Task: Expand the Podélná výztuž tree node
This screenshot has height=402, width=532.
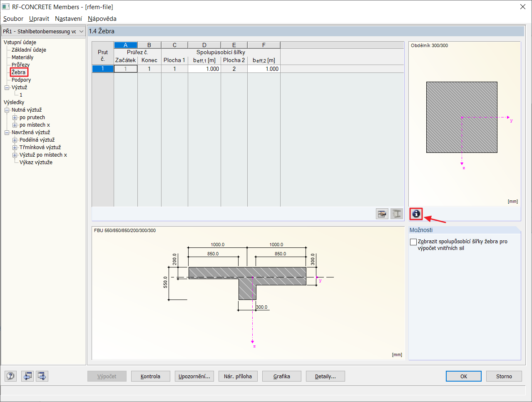Action: (x=15, y=140)
